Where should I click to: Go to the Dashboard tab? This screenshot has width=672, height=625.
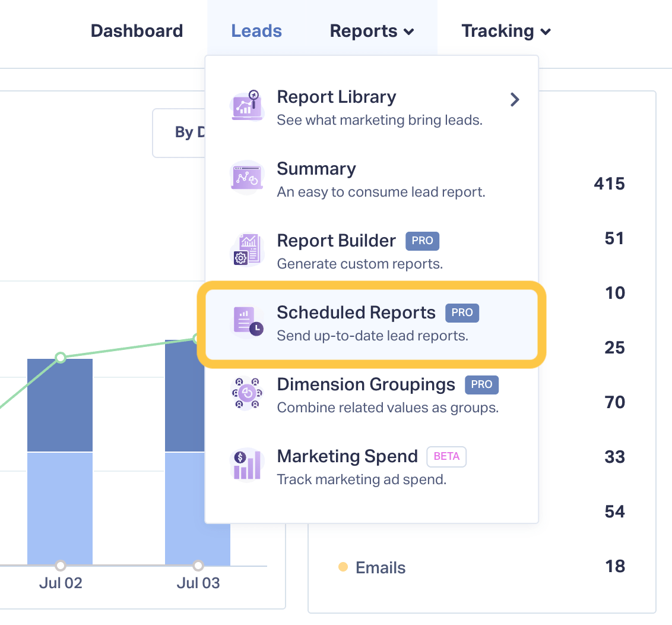tap(137, 31)
